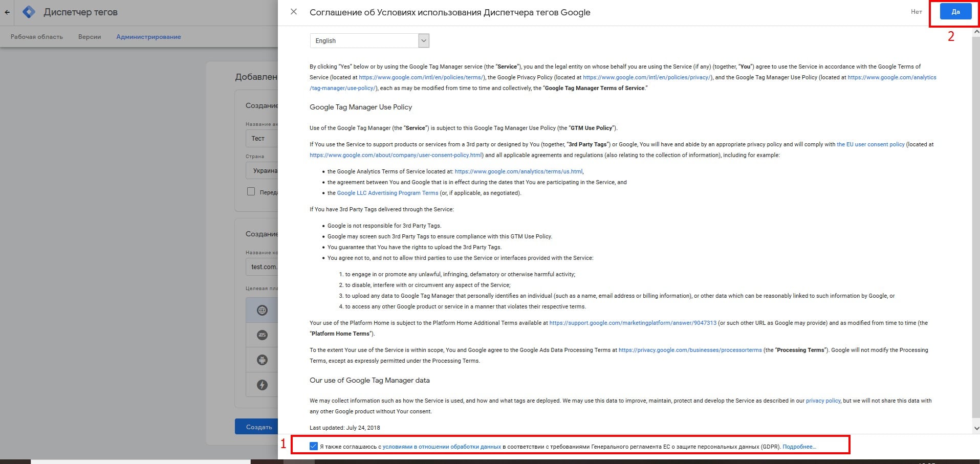Image resolution: width=980 pixels, height=464 pixels.
Task: Open the English language dropdown
Action: pos(364,41)
